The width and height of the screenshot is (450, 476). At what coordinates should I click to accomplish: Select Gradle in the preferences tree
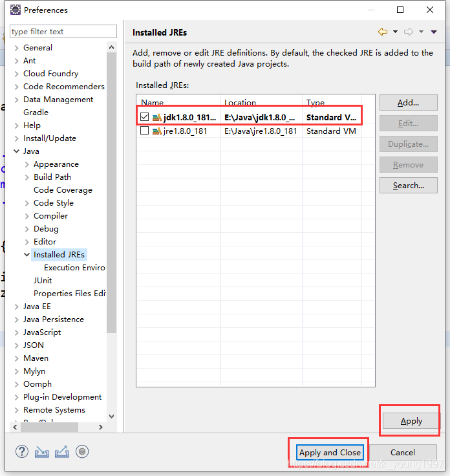[36, 113]
